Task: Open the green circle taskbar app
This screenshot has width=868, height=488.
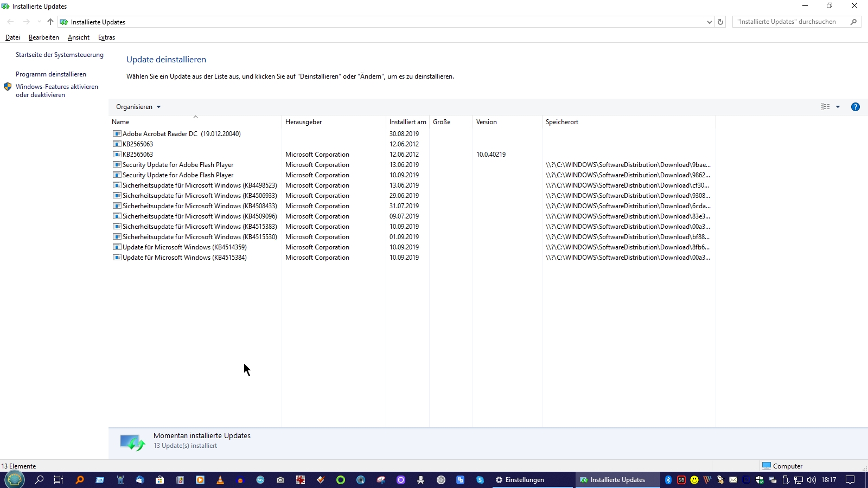Action: click(x=341, y=480)
